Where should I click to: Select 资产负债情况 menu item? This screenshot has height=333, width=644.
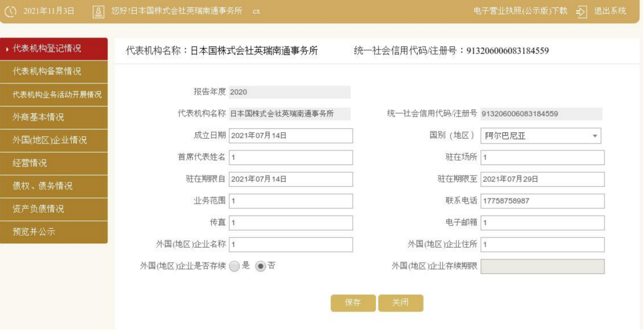tap(54, 209)
